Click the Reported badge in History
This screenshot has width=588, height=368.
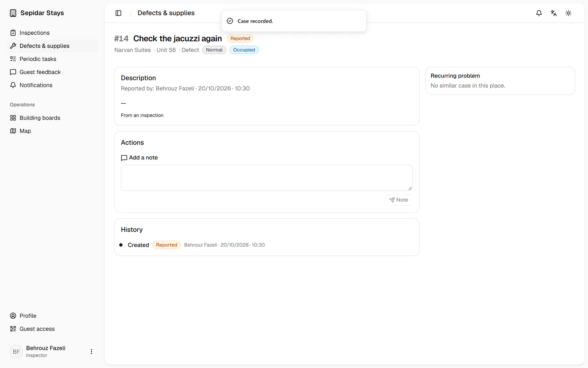(167, 245)
